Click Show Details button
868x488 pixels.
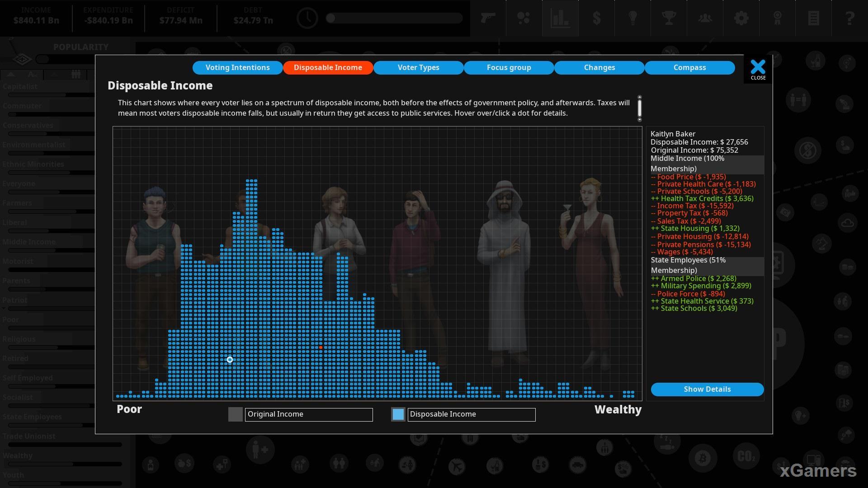tap(707, 389)
